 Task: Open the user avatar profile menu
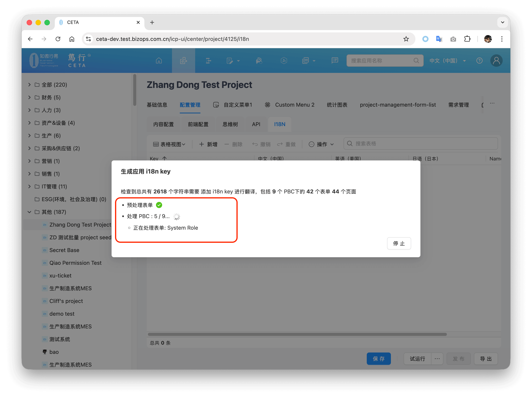click(496, 61)
